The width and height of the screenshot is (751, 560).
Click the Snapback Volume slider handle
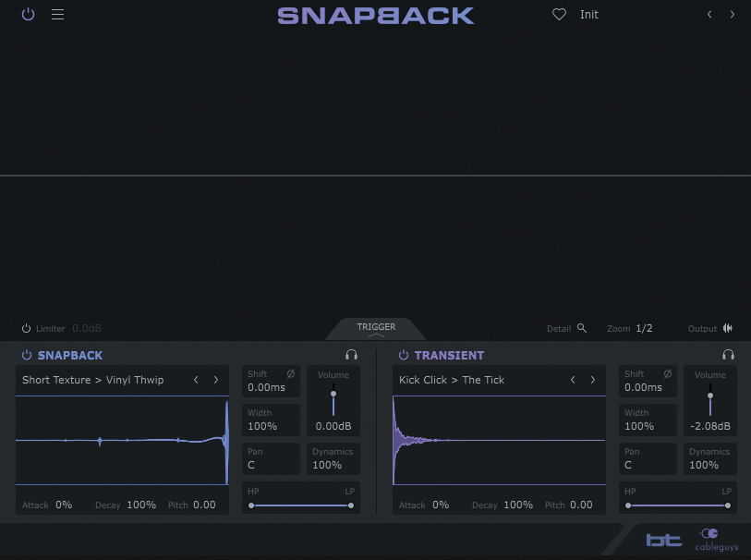(x=333, y=394)
